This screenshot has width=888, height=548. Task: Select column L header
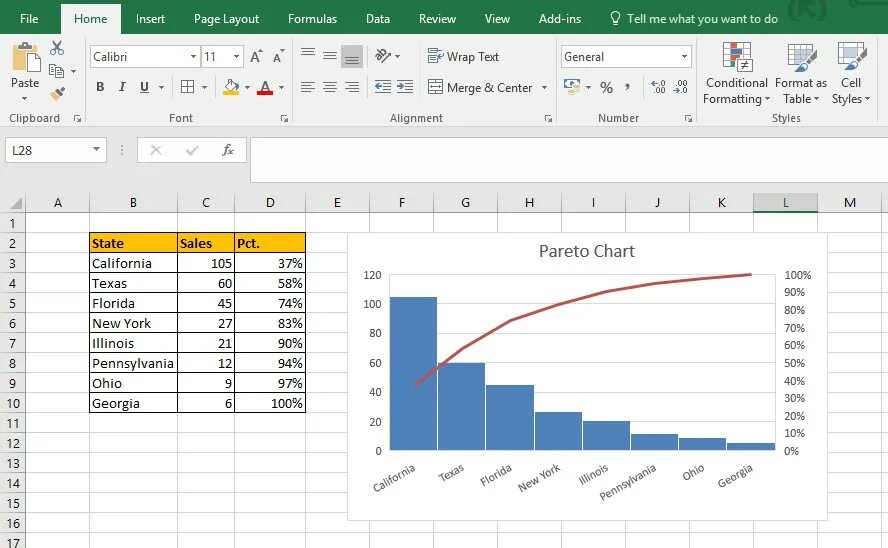point(785,203)
